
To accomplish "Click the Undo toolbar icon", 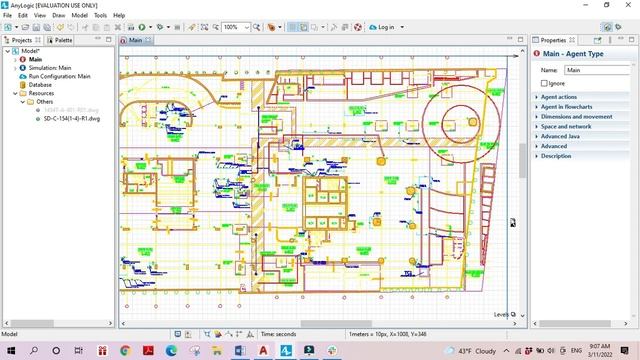I will pos(60,27).
